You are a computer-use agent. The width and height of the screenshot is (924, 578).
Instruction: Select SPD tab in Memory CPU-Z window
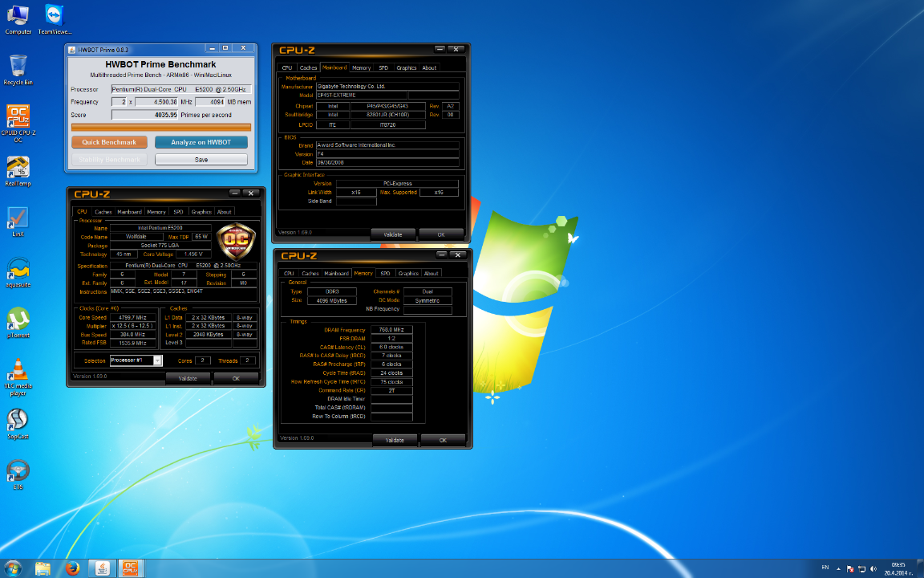(x=385, y=274)
